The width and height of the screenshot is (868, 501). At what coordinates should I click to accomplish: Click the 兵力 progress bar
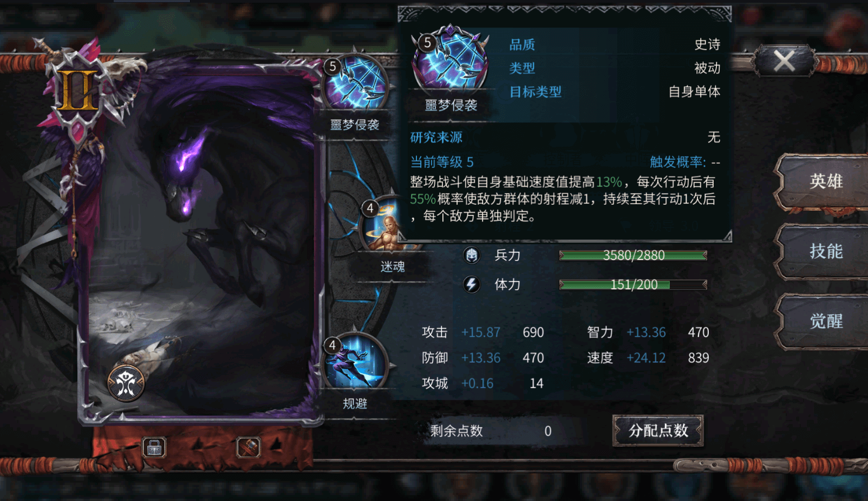(633, 255)
